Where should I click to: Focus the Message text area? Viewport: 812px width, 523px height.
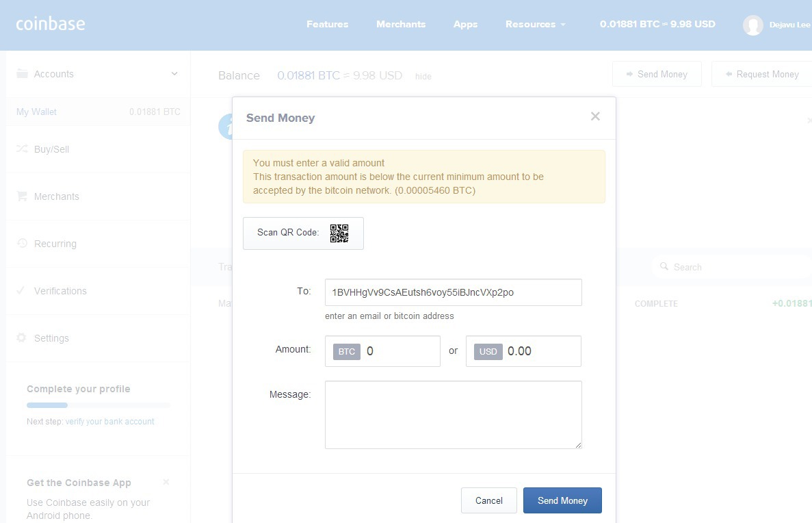[x=453, y=415]
